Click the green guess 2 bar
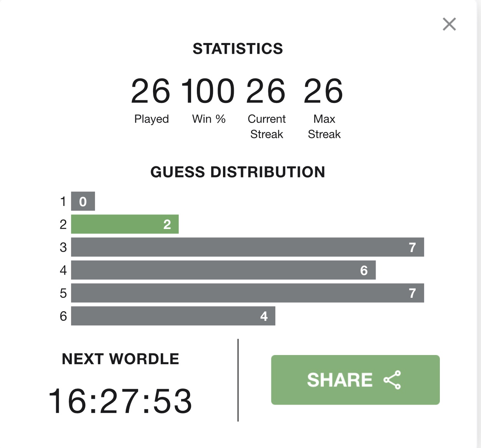Viewport: 481px width, 448px height. tap(125, 224)
